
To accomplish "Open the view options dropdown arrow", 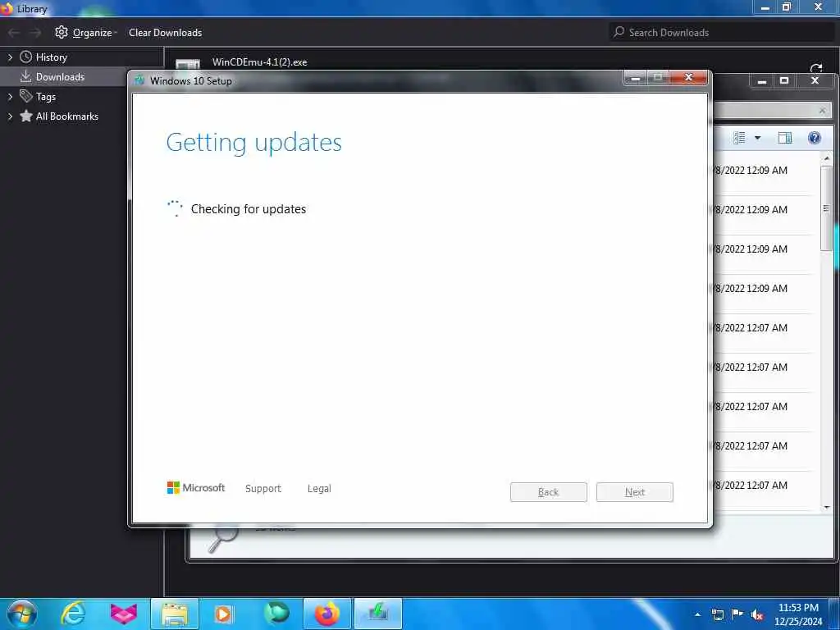I will pos(757,138).
